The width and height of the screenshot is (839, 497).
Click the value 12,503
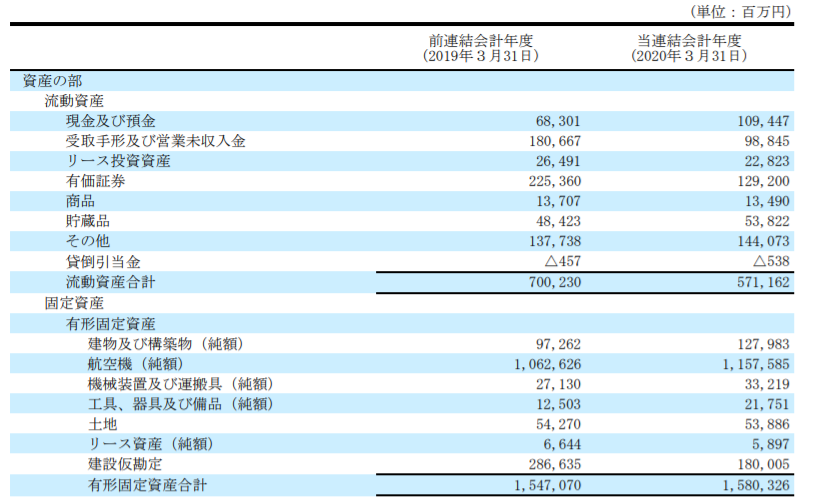click(558, 404)
